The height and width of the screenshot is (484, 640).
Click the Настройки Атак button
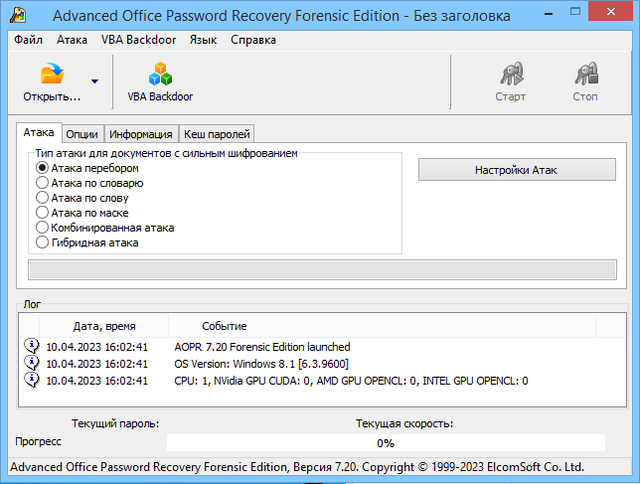point(516,170)
